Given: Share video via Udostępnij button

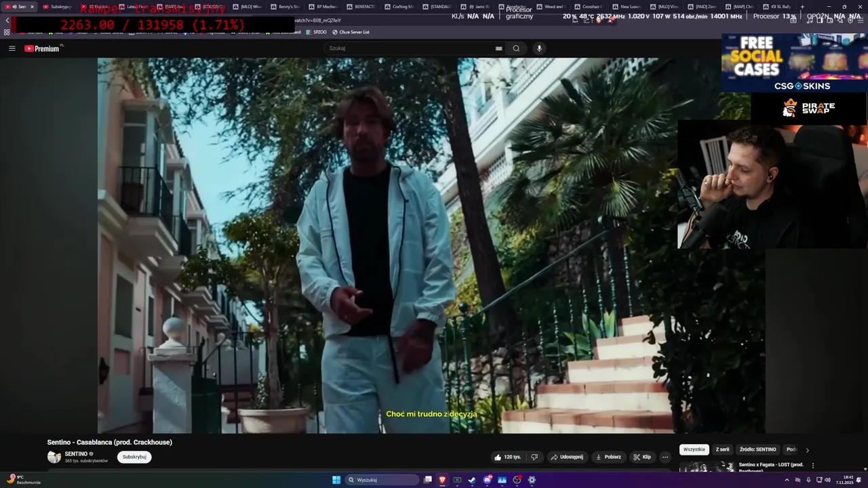Looking at the screenshot, I should point(567,457).
